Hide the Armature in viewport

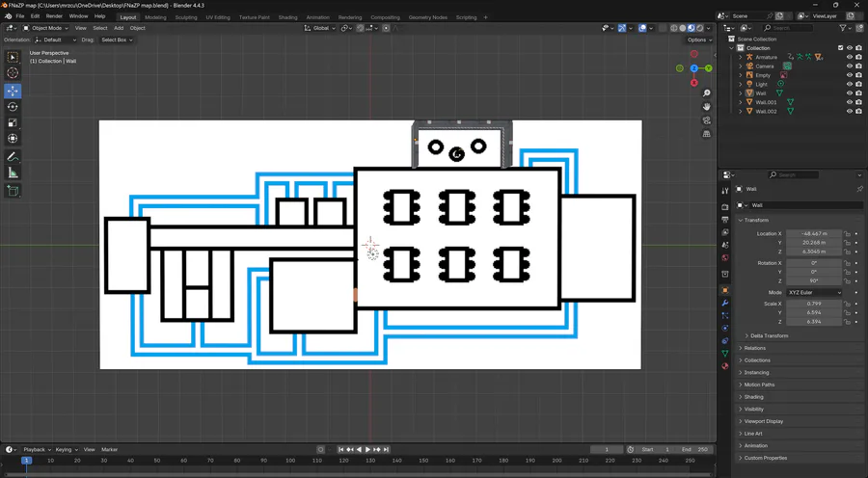pyautogui.click(x=850, y=57)
